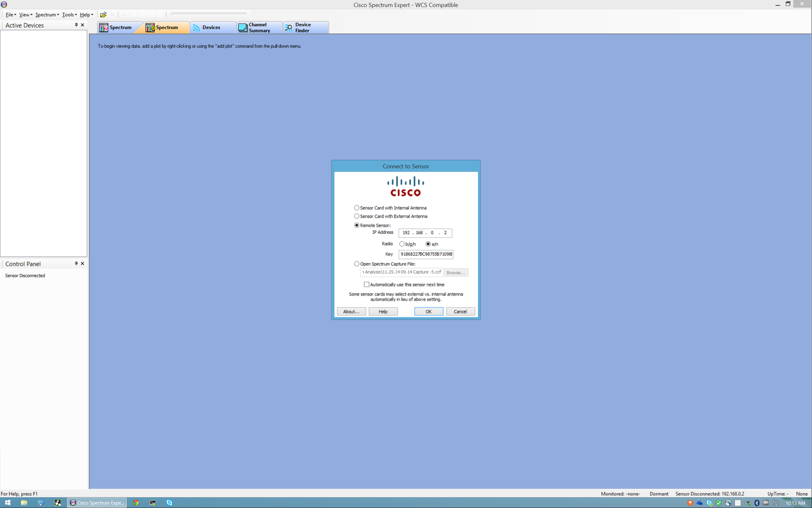Open the Windows Start button
The image size is (812, 508).
[x=8, y=503]
